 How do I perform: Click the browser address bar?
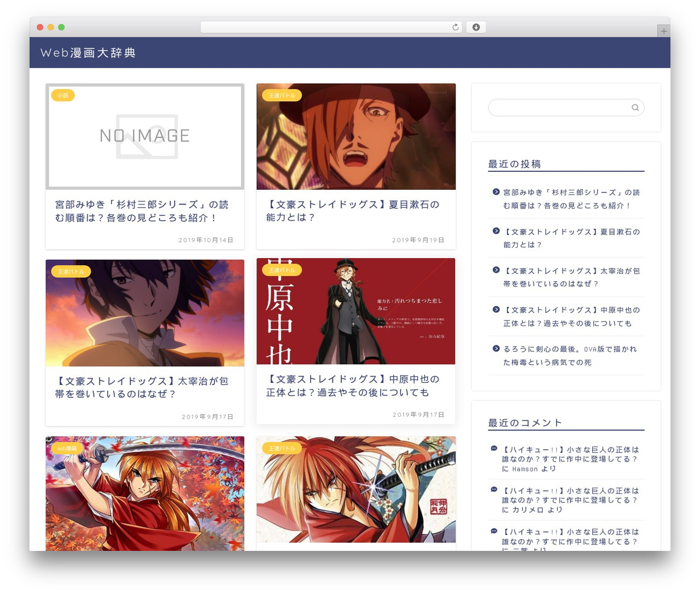[x=331, y=27]
